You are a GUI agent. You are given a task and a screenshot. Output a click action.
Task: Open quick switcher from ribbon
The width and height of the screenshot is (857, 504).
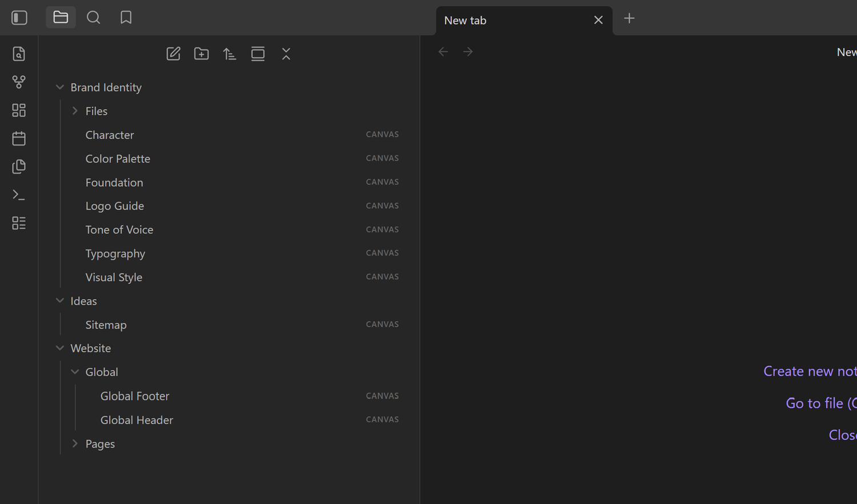click(x=19, y=54)
